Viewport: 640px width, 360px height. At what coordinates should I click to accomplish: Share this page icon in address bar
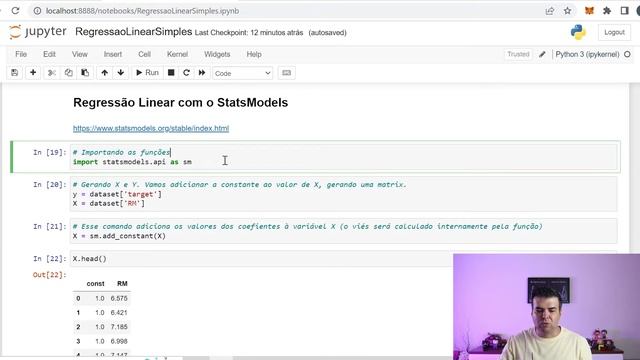click(x=550, y=11)
